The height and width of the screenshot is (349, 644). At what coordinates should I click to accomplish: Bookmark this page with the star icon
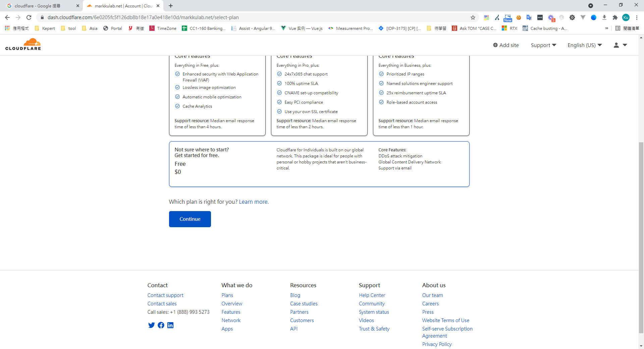point(473,17)
